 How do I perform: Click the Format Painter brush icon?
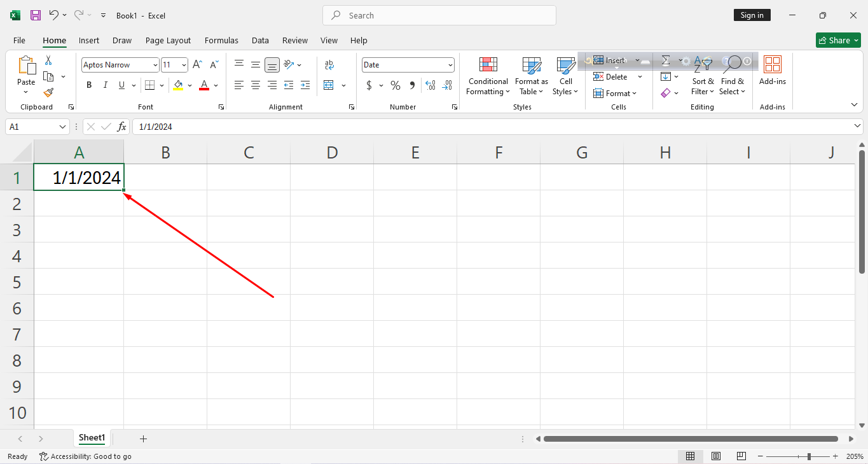point(48,92)
